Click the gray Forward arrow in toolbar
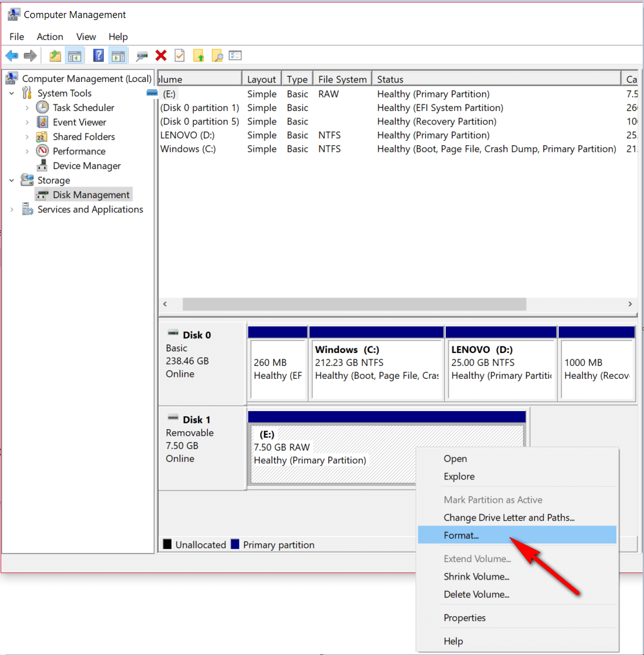644x655 pixels. pyautogui.click(x=30, y=55)
